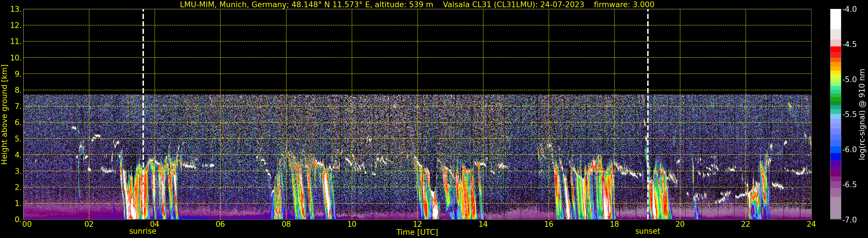Click the '-6.0' colorbar tick label
The width and height of the screenshot is (868, 238).
coord(850,149)
